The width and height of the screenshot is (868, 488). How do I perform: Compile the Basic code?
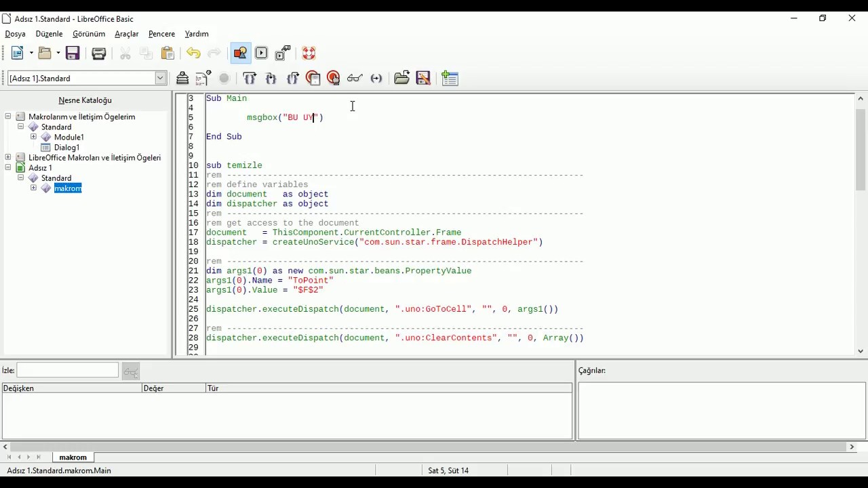tap(182, 78)
